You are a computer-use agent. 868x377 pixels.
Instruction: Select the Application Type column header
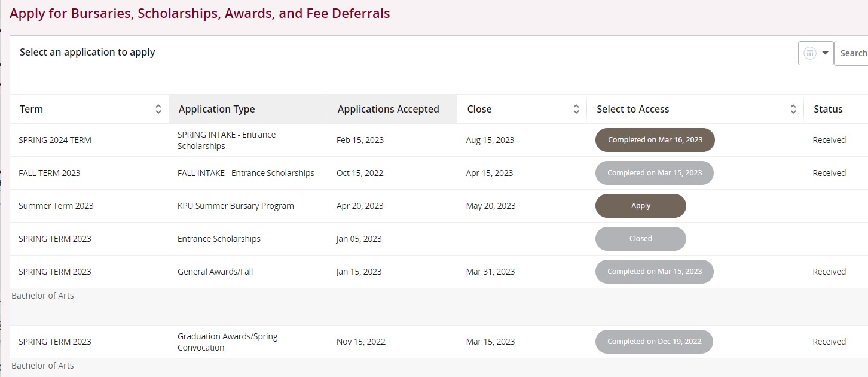coord(217,109)
